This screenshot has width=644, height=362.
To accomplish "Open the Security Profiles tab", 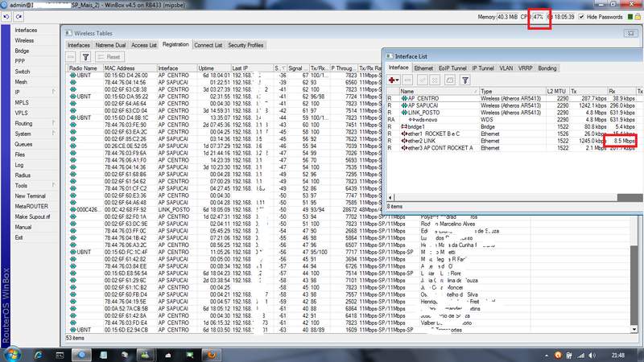I will pos(246,45).
